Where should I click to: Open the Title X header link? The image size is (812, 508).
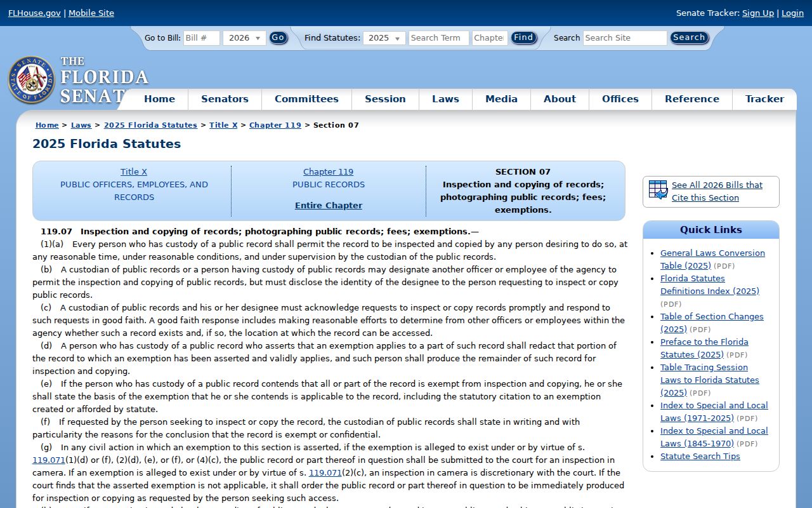pos(134,172)
